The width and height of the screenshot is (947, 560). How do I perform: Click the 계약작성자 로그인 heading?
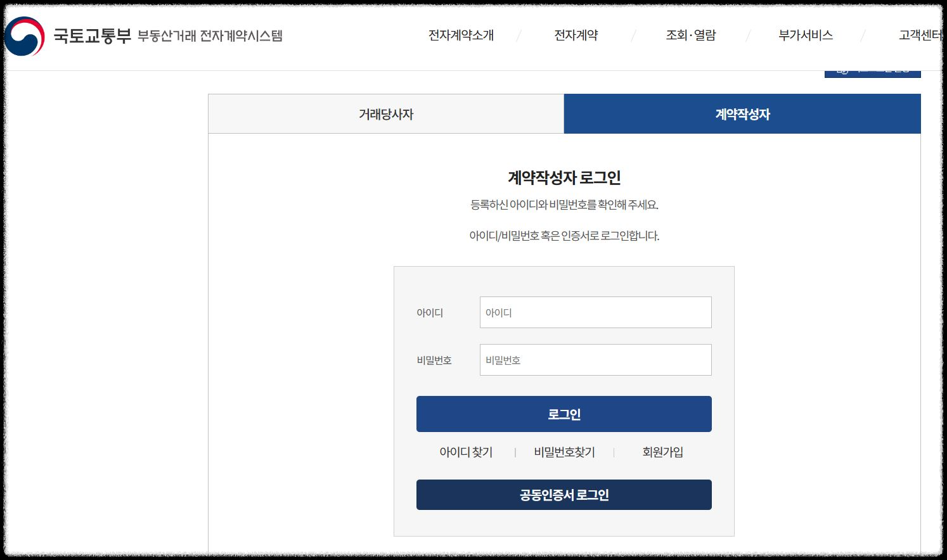564,178
